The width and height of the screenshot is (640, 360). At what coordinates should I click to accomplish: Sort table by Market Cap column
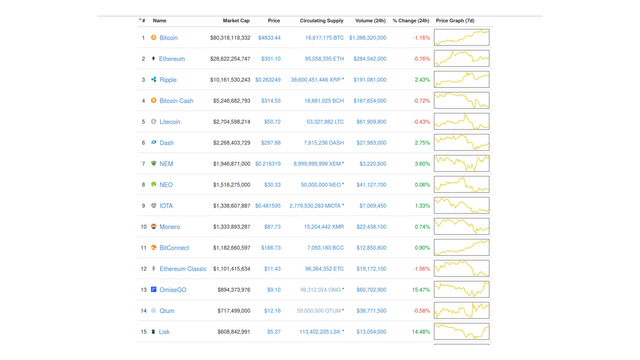tap(236, 20)
